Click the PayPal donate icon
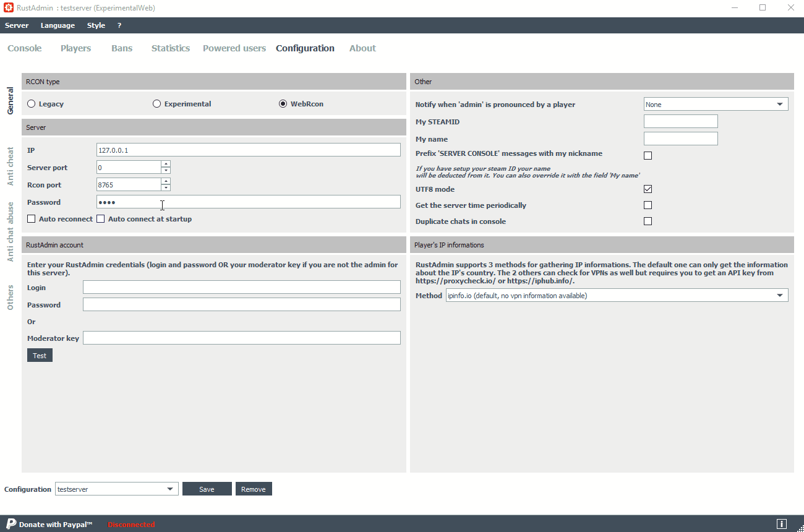The image size is (804, 532). (x=11, y=523)
